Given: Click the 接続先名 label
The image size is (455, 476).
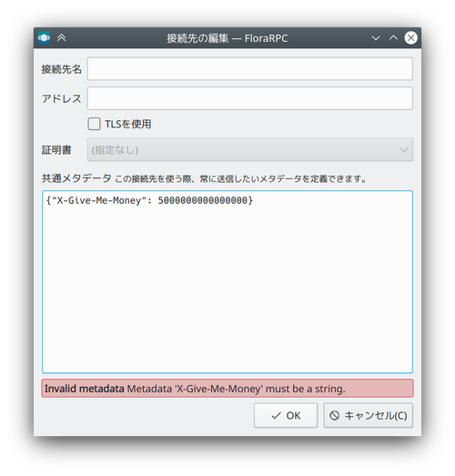Looking at the screenshot, I should pos(62,69).
